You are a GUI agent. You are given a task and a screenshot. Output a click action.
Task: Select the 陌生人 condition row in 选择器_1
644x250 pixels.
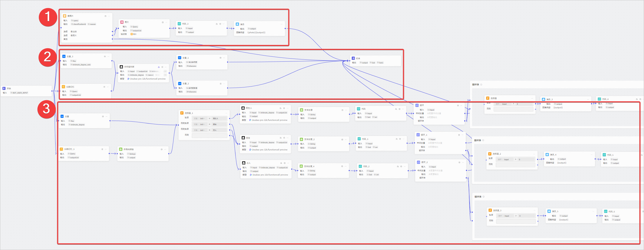click(x=209, y=119)
